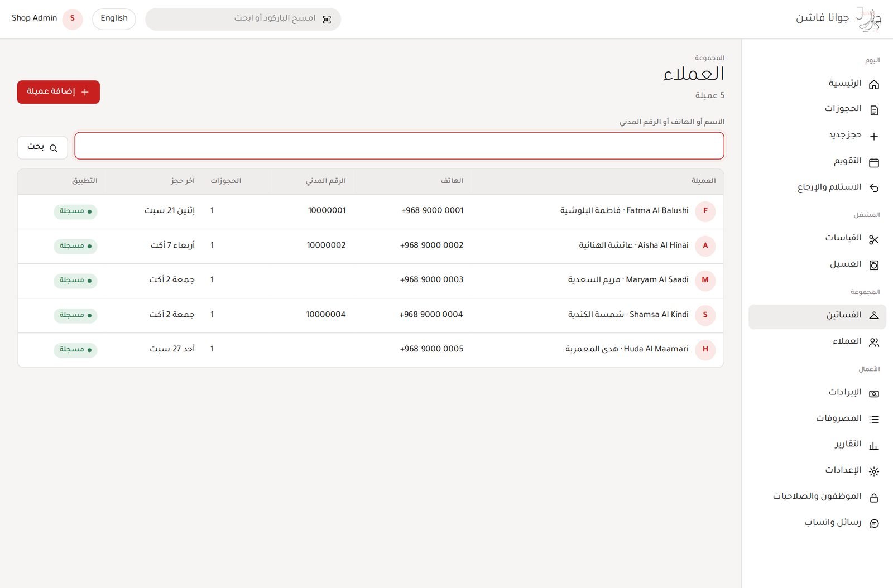Viewport: 893px width, 588px height.
Task: Click phone number +968 9000 0003
Action: [x=431, y=280]
